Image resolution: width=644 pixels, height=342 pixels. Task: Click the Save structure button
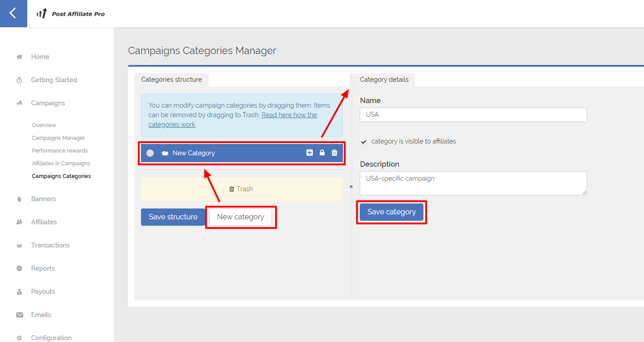173,217
